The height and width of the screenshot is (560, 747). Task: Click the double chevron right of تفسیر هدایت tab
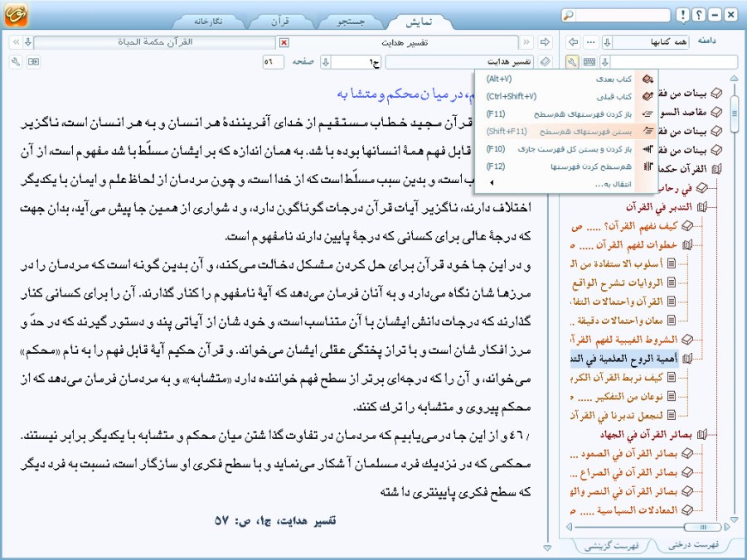point(526,42)
